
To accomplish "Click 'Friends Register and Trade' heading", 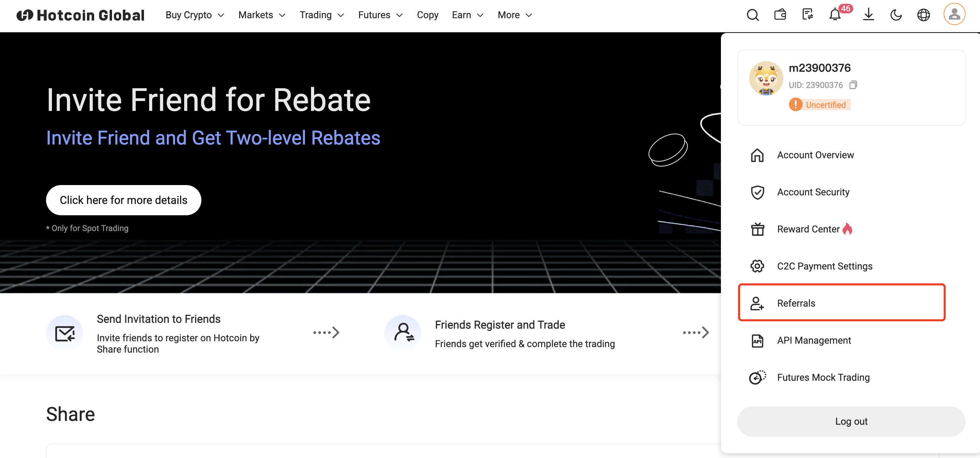I will 500,324.
